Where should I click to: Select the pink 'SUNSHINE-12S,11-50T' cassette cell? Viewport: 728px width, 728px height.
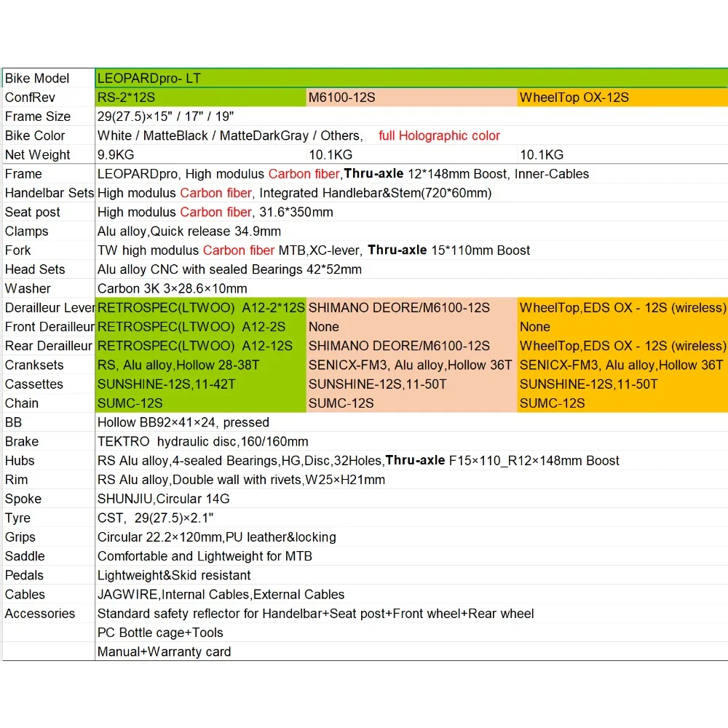(x=411, y=384)
